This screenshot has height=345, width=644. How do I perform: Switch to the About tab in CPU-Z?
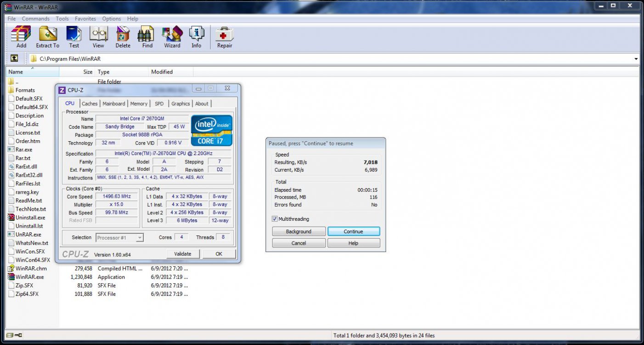pos(202,104)
